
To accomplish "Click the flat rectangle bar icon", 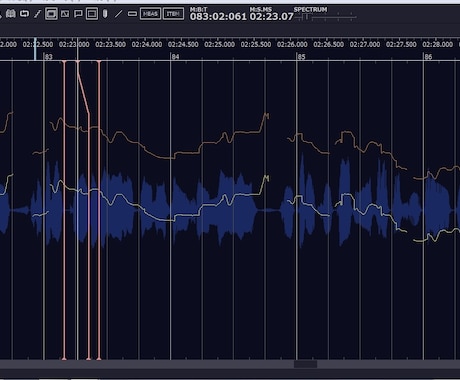I will pyautogui.click(x=132, y=14).
